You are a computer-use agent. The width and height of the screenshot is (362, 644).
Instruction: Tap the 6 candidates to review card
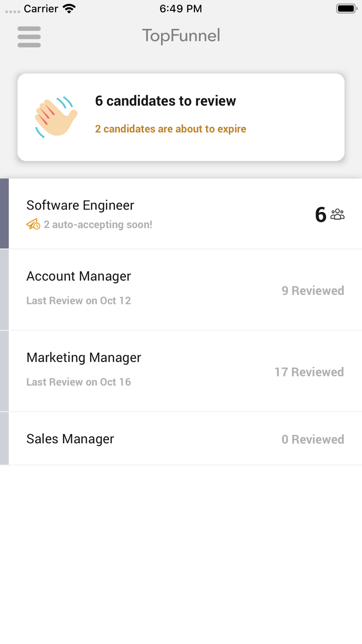coord(181,117)
